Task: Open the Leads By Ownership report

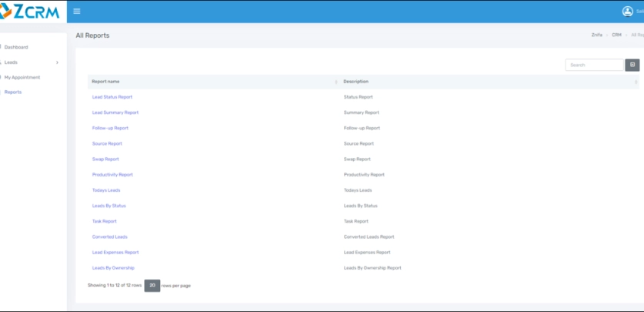Action: [x=113, y=267]
